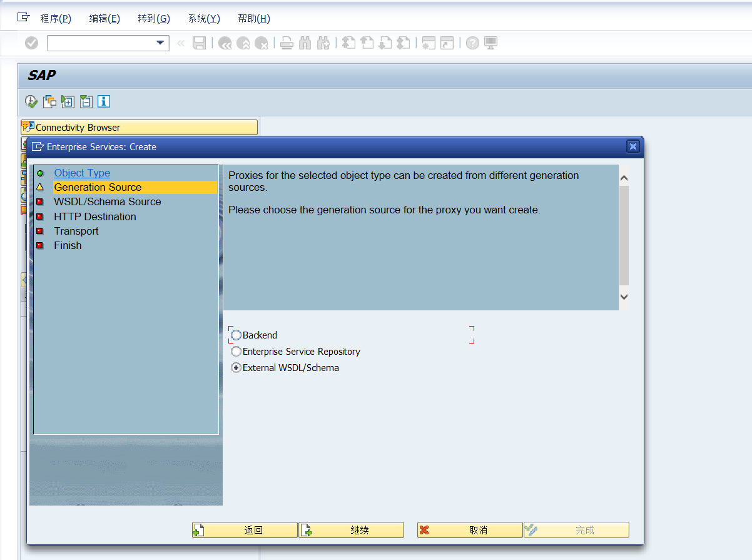Open the 编辑(E) menu
Viewport: 752px width, 560px height.
coord(104,19)
